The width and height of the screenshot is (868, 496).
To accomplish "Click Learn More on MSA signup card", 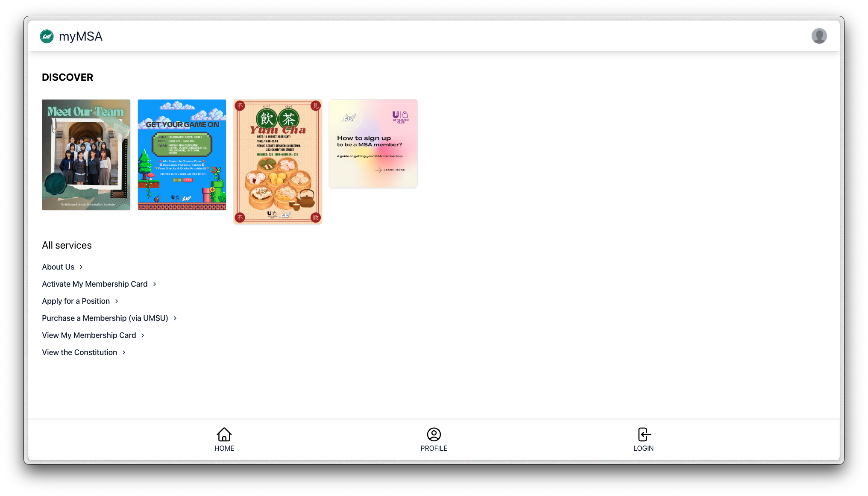I will tap(390, 170).
